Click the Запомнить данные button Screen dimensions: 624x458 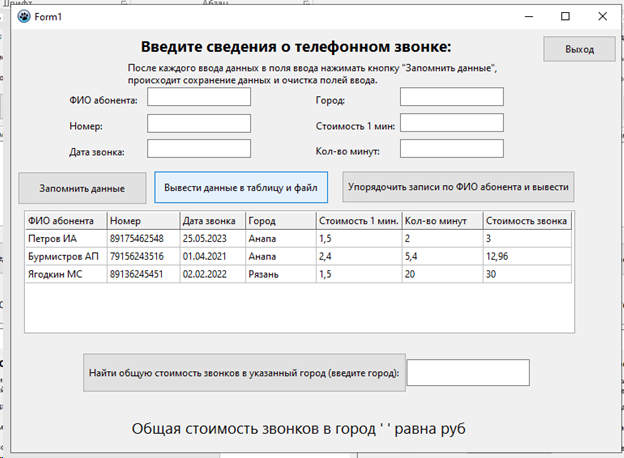click(81, 188)
